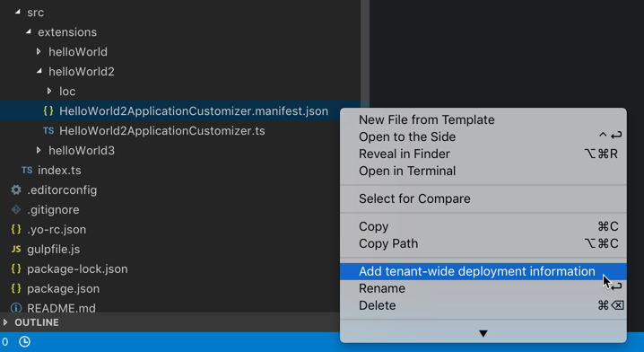Image resolution: width=644 pixels, height=352 pixels.
Task: Show more context menu items arrow
Action: (x=483, y=333)
